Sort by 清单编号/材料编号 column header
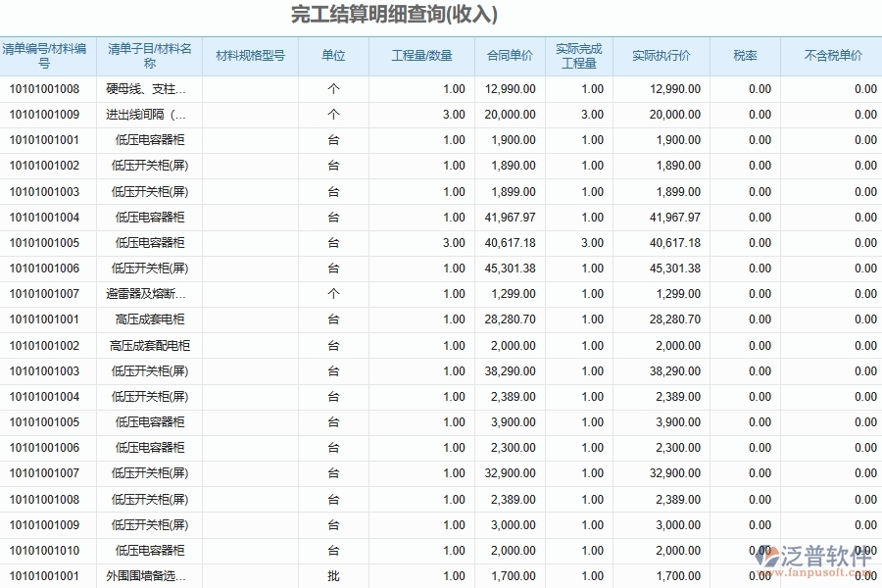882x588 pixels. 48,55
